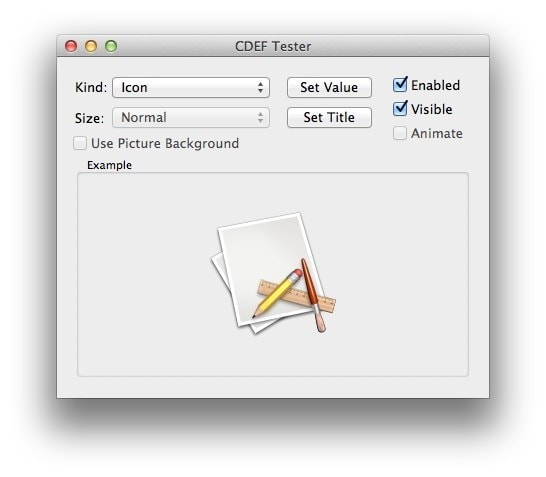The width and height of the screenshot is (546, 477).
Task: Click the Set Value button
Action: (x=329, y=87)
